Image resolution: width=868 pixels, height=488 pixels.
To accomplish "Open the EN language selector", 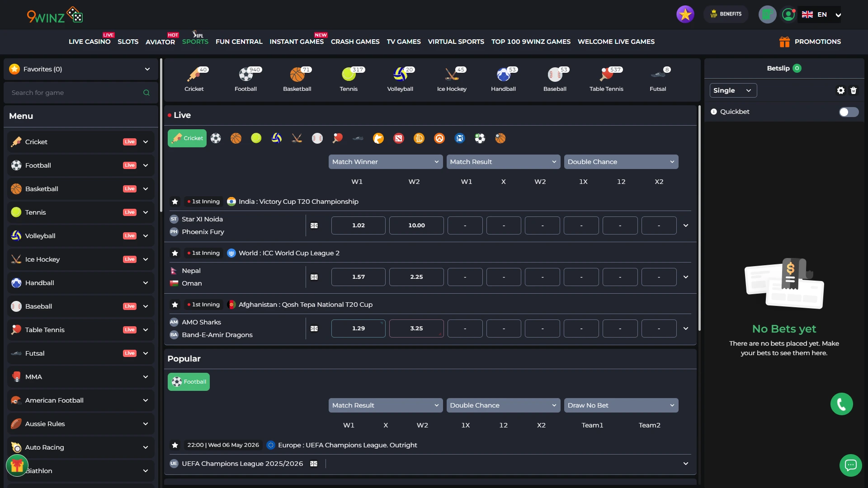I will point(821,14).
